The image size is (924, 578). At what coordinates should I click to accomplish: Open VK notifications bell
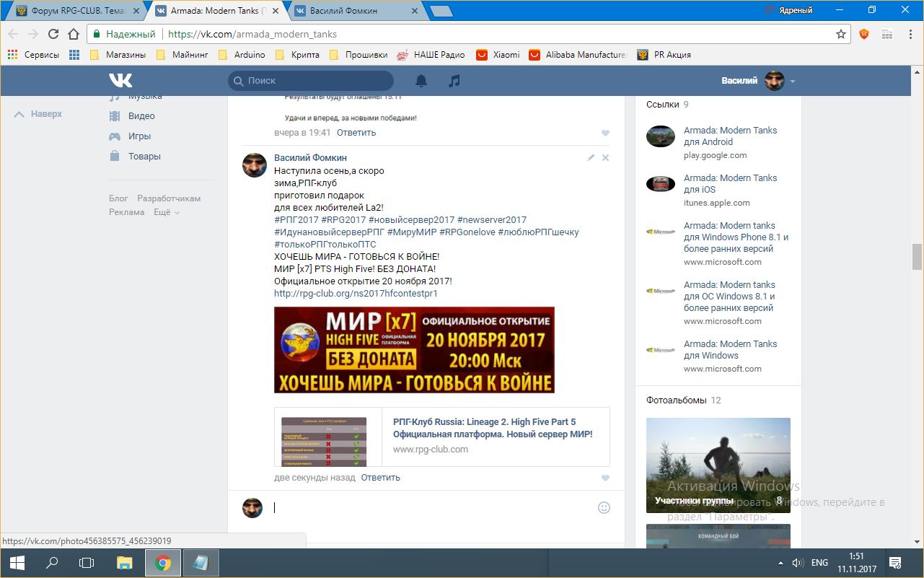pos(421,81)
